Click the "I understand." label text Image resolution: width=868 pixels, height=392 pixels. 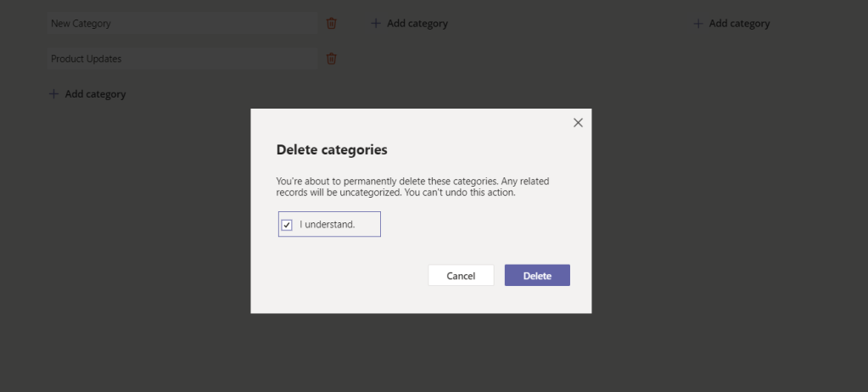pos(327,225)
